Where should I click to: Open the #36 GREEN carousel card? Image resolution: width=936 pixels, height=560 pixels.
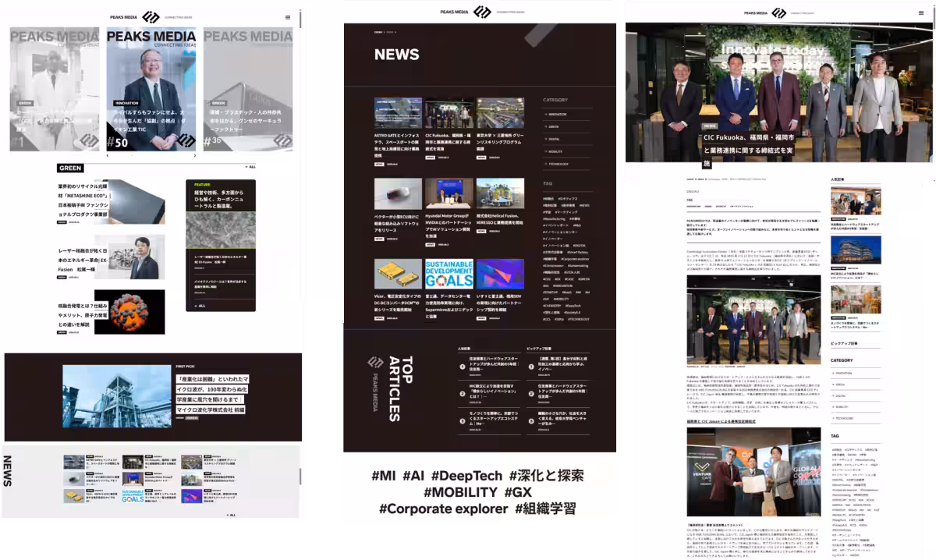click(x=248, y=89)
